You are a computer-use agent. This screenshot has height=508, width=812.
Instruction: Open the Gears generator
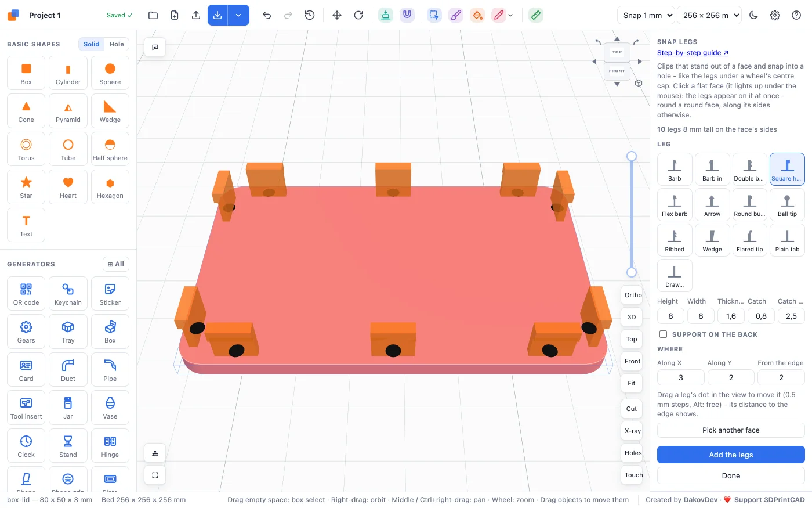[x=26, y=332]
